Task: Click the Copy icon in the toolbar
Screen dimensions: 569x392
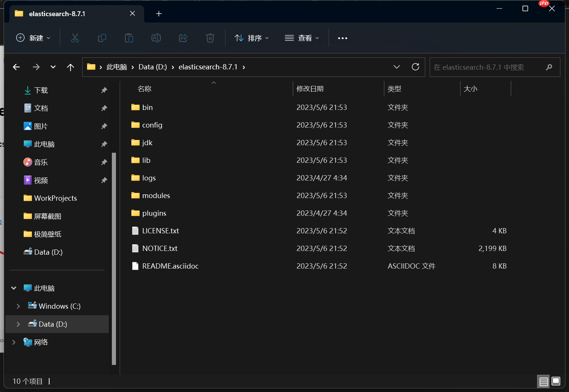Action: pos(102,38)
